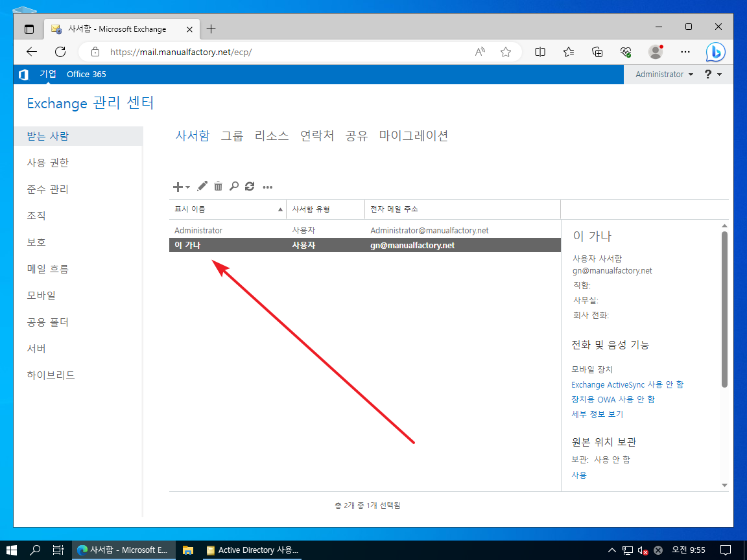Image resolution: width=747 pixels, height=560 pixels.
Task: Open the Windows Start menu
Action: click(x=12, y=550)
